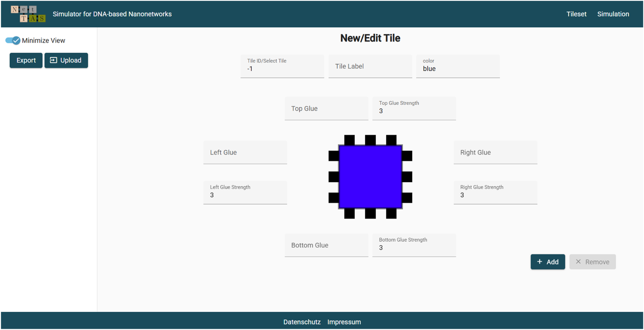644x330 pixels.
Task: Open the Impressum footer link
Action: point(344,322)
